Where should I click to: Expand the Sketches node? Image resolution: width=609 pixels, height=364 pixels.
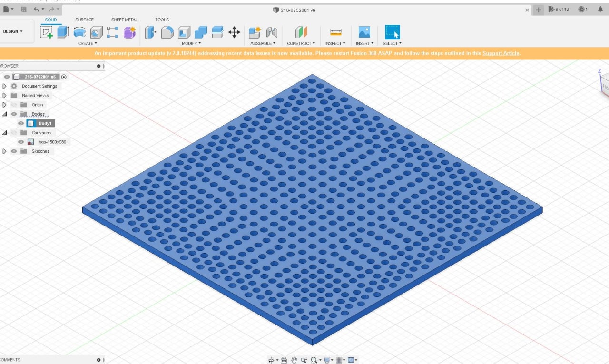tap(4, 151)
